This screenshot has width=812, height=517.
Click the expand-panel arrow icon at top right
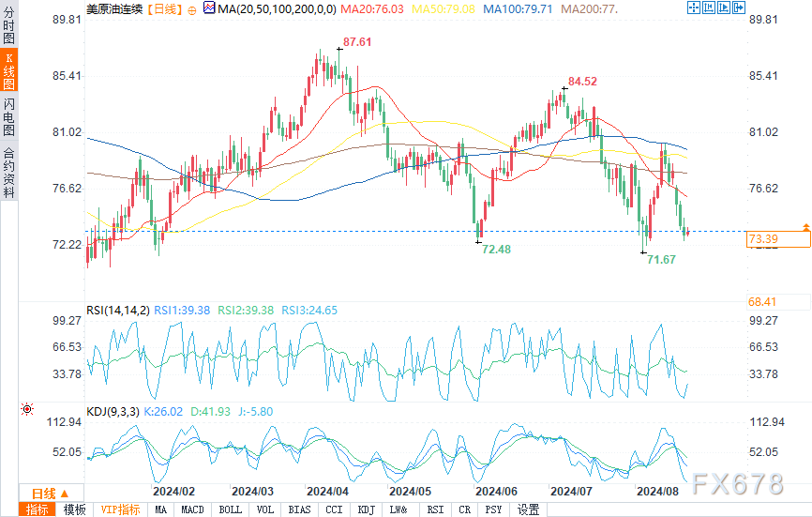tap(739, 8)
